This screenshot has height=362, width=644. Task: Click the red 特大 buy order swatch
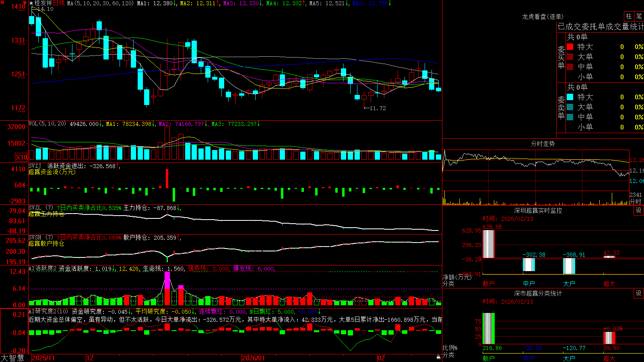tap(570, 47)
